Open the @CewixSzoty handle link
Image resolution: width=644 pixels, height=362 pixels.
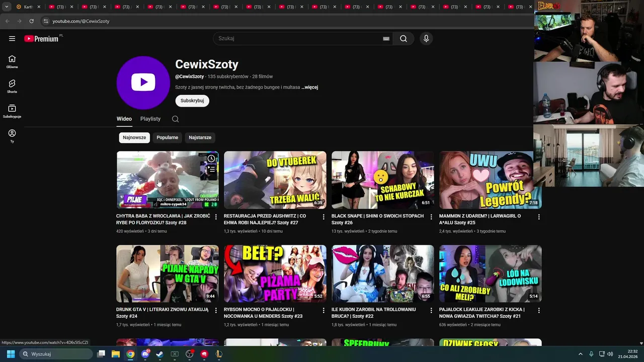(190, 76)
